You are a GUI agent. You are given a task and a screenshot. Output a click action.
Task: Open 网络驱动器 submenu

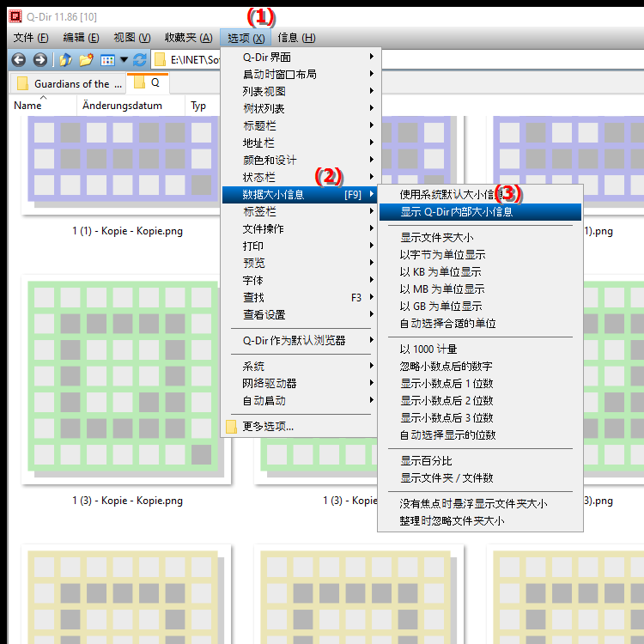[x=301, y=384]
